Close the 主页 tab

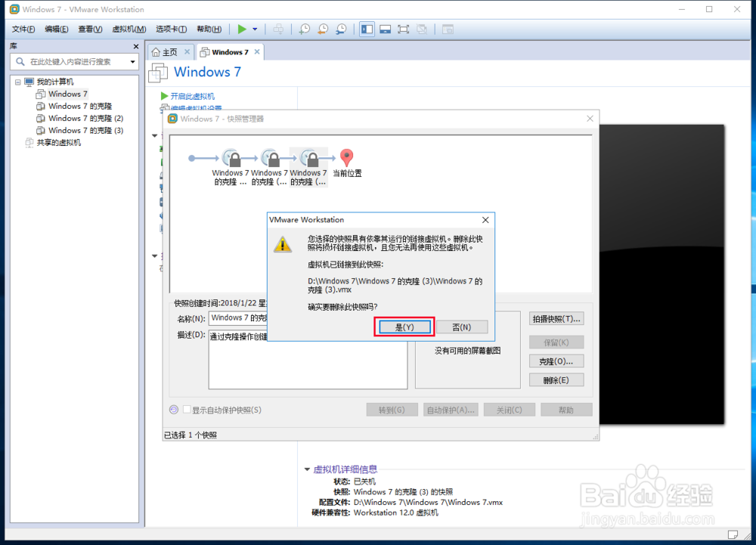click(187, 51)
